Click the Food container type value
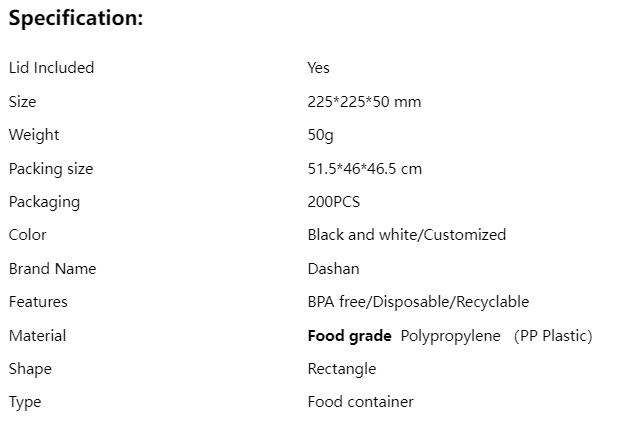Image resolution: width=621 pixels, height=422 pixels. 361,402
